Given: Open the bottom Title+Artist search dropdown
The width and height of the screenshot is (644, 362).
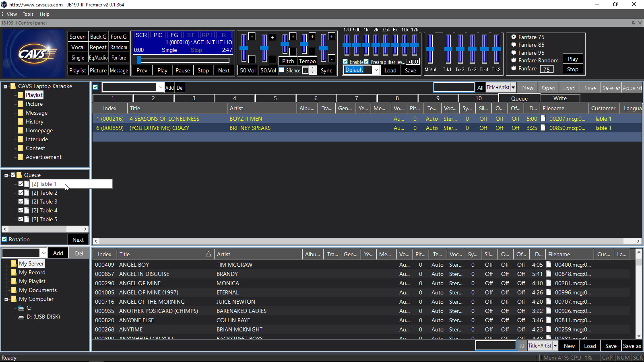Looking at the screenshot, I should (555, 346).
